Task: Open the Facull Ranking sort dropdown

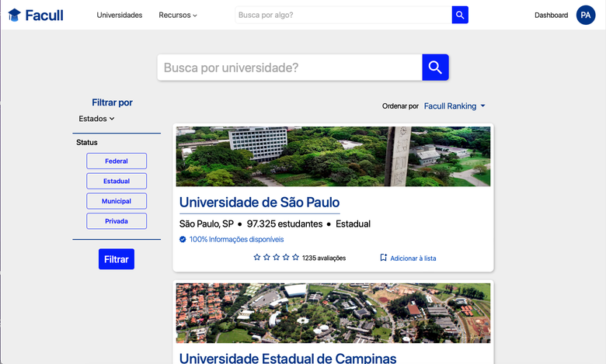Action: [x=454, y=106]
